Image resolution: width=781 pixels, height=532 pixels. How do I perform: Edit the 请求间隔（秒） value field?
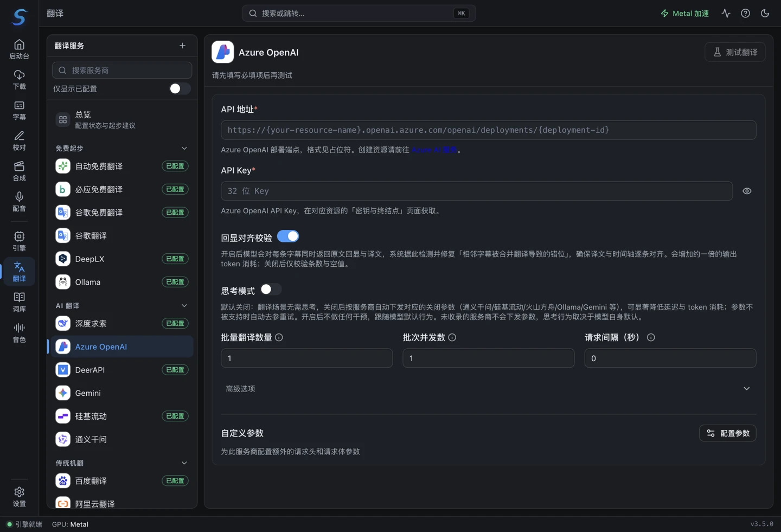(670, 358)
